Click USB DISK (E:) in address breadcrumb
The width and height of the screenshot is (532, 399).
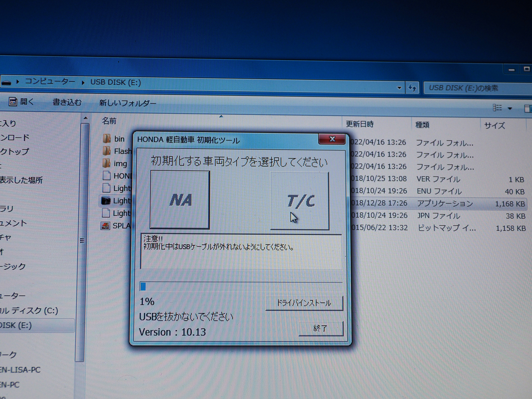pyautogui.click(x=116, y=82)
